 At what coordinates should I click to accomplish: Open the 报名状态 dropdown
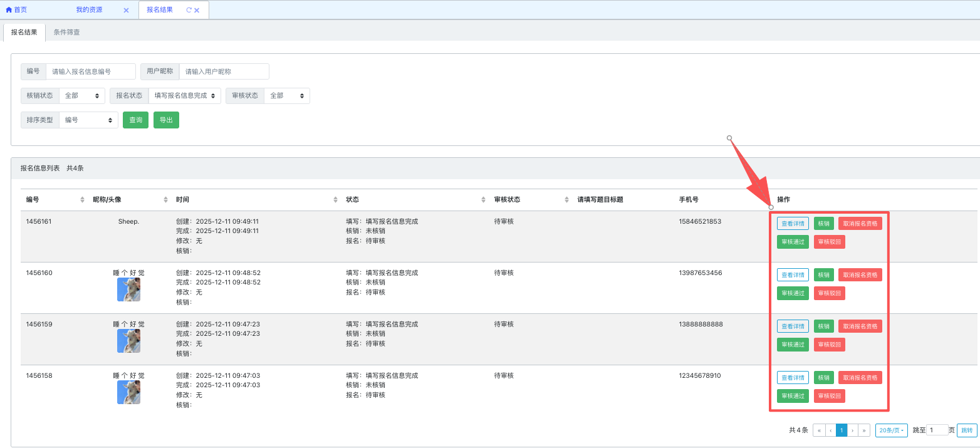click(x=184, y=96)
